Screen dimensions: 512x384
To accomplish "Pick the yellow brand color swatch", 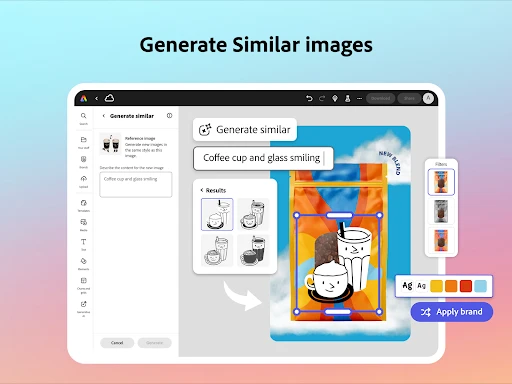I will click(x=436, y=286).
